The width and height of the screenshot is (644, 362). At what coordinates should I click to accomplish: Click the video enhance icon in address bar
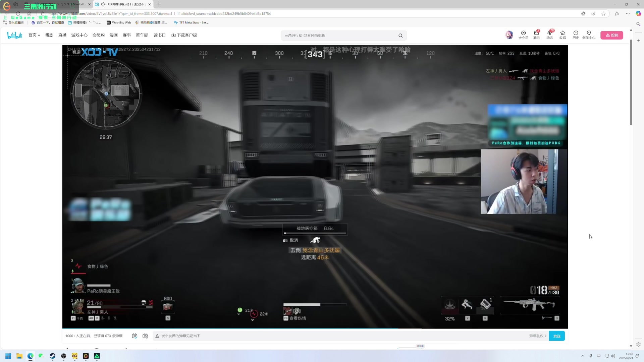[x=593, y=14]
